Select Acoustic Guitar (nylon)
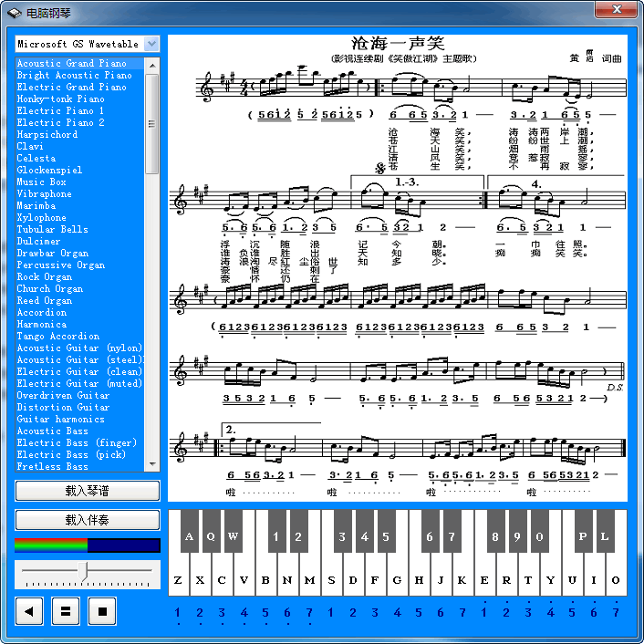The height and width of the screenshot is (644, 644). pos(80,348)
